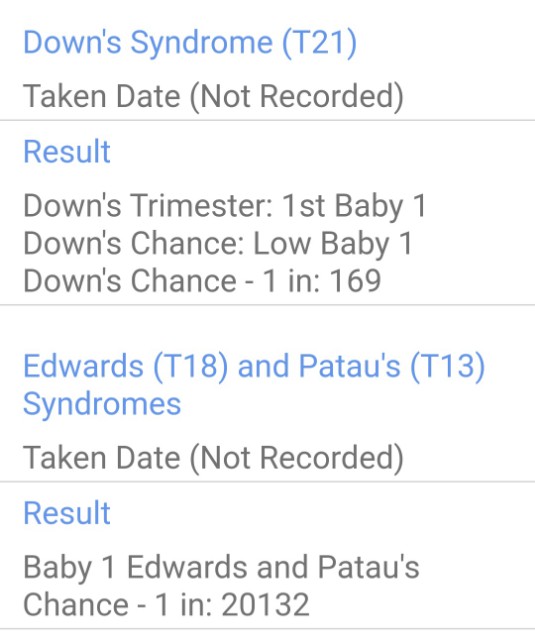This screenshot has width=535, height=640.
Task: Click the word Low in Down's Chance
Action: point(282,244)
